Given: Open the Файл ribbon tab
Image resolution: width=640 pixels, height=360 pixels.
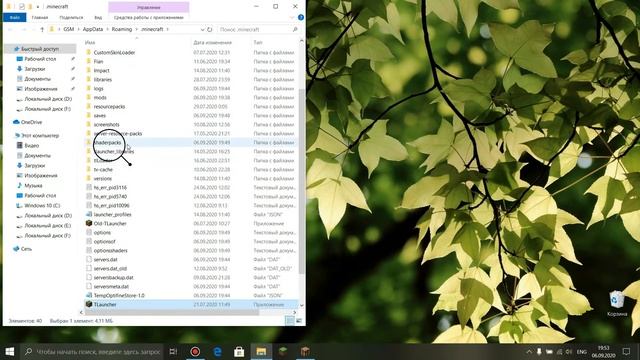Looking at the screenshot, I should (x=15, y=18).
